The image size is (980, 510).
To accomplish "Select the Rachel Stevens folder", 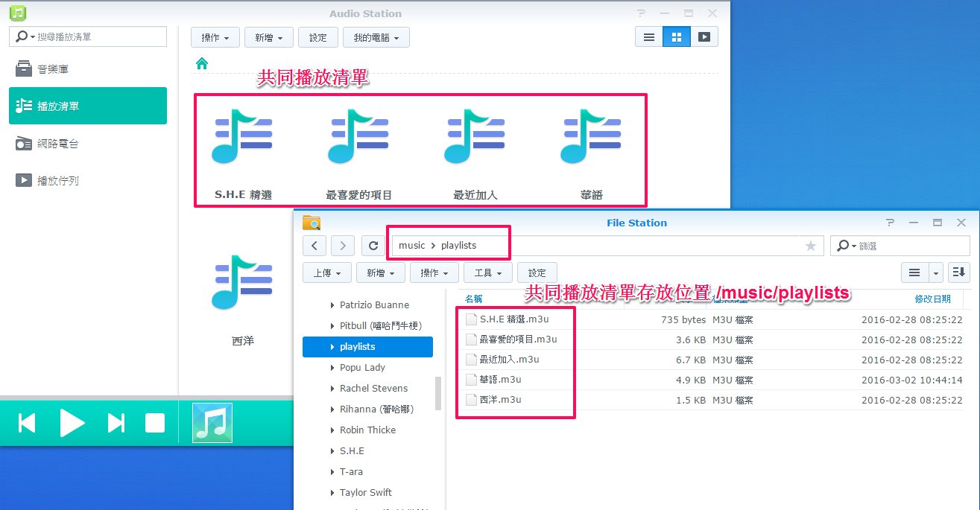I will [x=373, y=389].
